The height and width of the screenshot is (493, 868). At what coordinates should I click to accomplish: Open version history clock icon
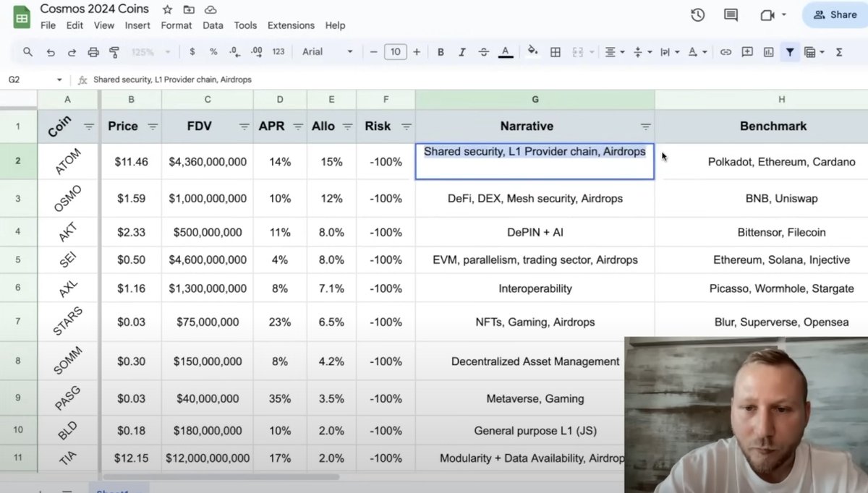tap(697, 14)
